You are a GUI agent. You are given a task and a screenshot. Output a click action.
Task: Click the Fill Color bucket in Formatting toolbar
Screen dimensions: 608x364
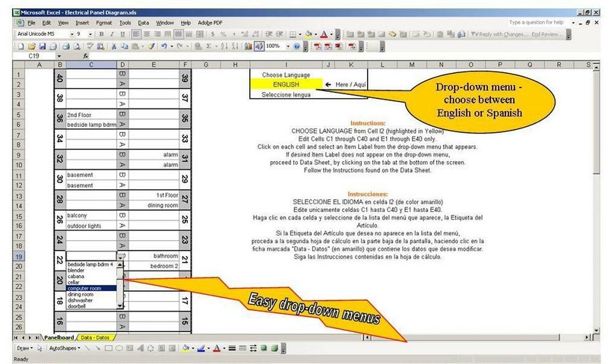(x=309, y=34)
